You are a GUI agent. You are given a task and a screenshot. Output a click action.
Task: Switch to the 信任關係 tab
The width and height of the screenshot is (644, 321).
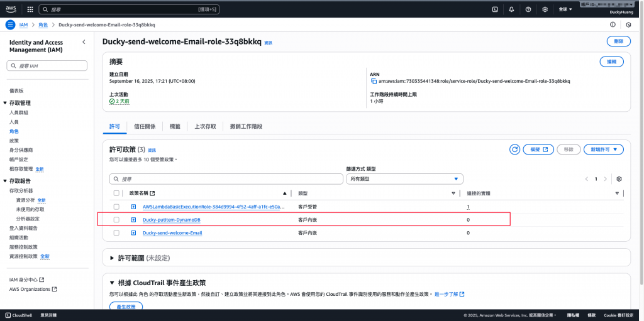coord(145,126)
